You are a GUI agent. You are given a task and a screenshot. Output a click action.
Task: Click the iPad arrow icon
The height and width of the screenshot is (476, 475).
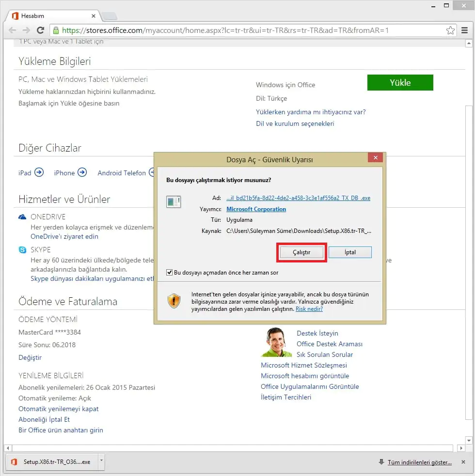[x=39, y=172]
